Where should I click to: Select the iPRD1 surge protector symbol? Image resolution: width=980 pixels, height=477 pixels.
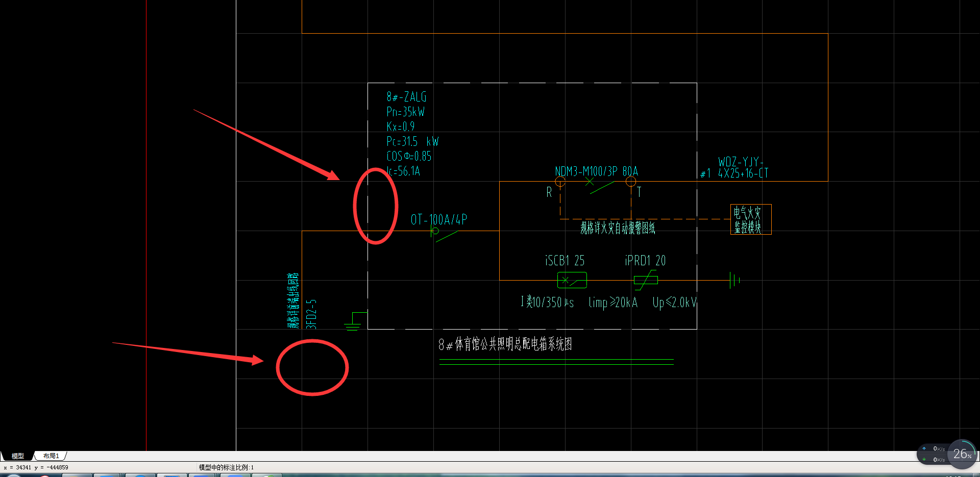[x=646, y=280]
